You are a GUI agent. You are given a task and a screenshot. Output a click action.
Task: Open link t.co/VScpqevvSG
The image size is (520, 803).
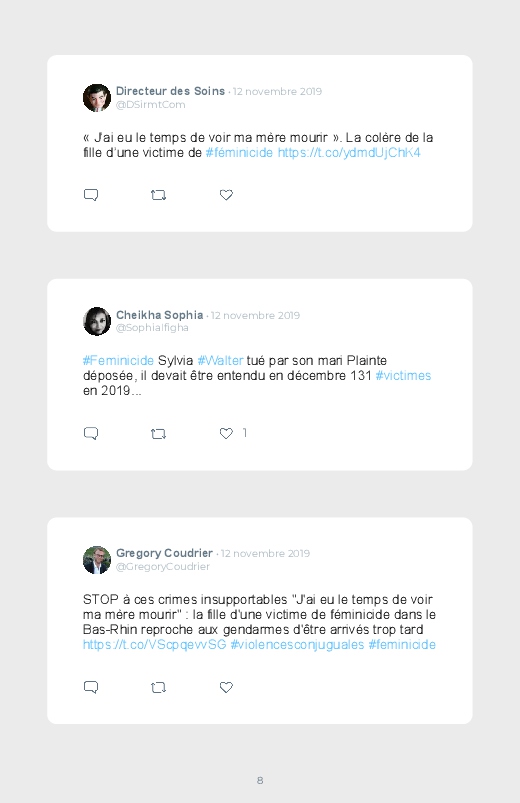click(x=155, y=644)
